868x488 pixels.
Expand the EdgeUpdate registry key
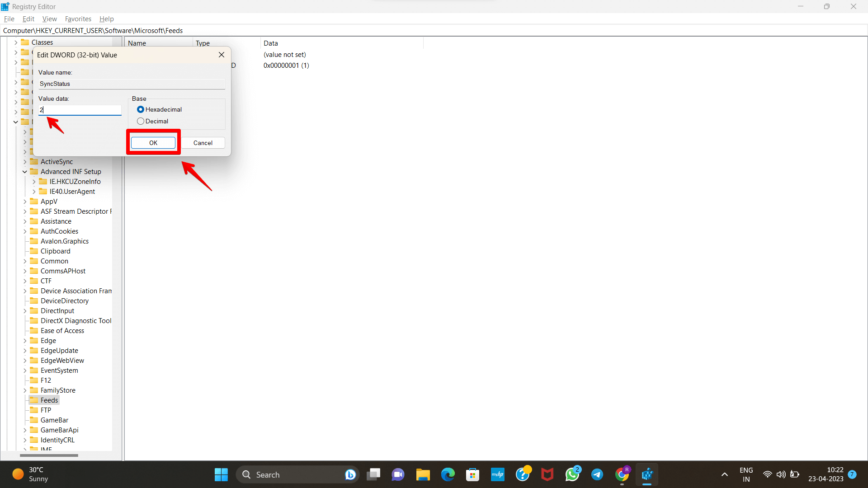(25, 351)
